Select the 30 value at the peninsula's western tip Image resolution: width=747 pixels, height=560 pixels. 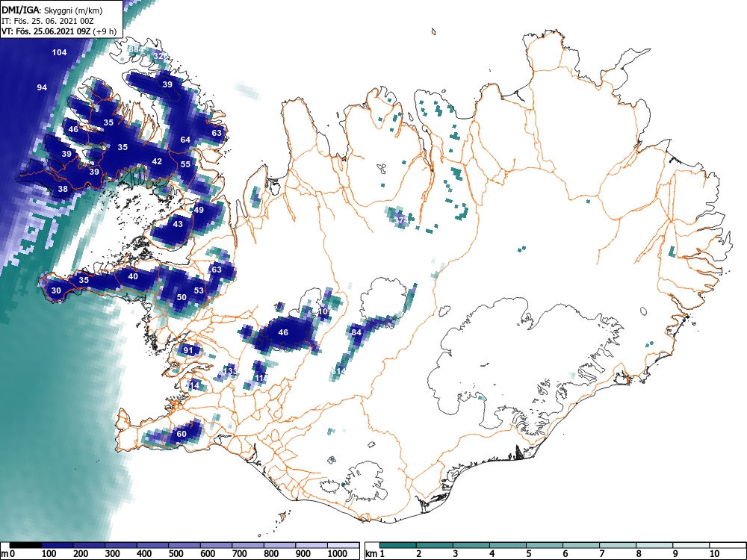pyautogui.click(x=56, y=291)
